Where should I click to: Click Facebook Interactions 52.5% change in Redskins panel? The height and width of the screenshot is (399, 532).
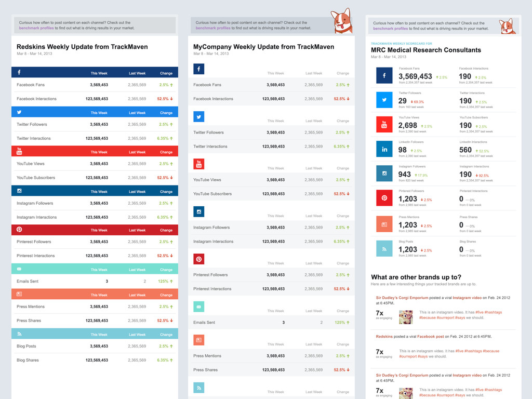click(x=165, y=99)
